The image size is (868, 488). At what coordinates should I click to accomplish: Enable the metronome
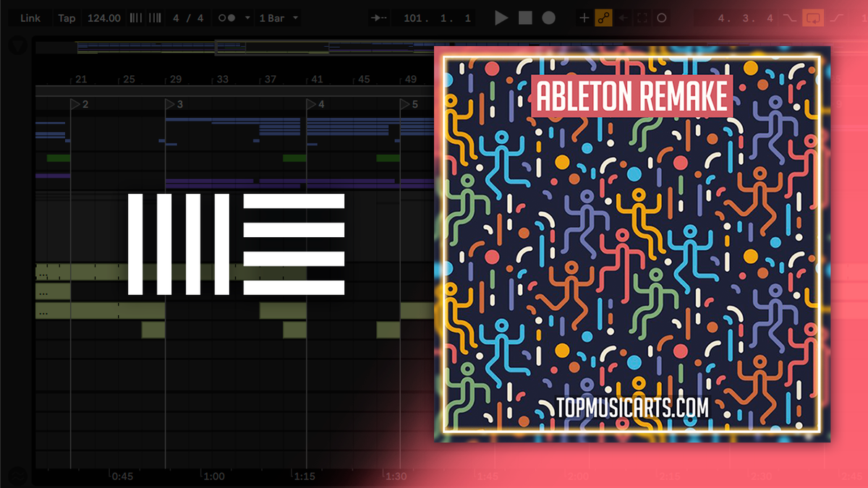point(228,18)
